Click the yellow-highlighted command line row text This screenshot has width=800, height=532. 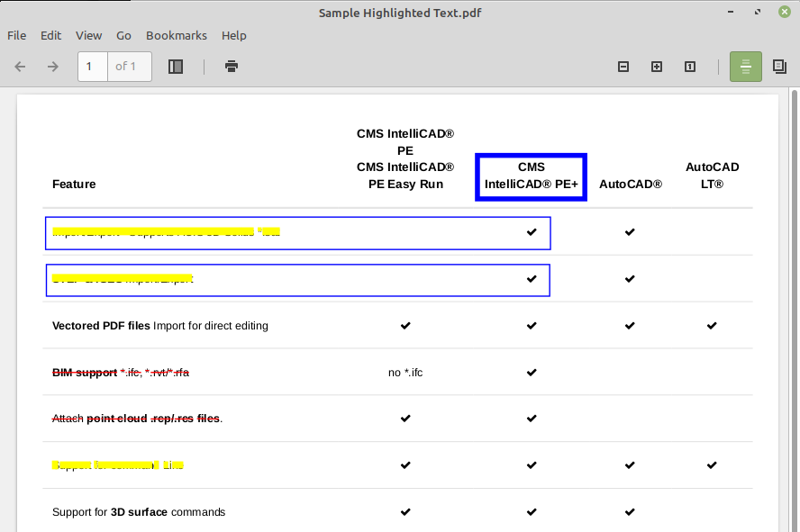[118, 465]
